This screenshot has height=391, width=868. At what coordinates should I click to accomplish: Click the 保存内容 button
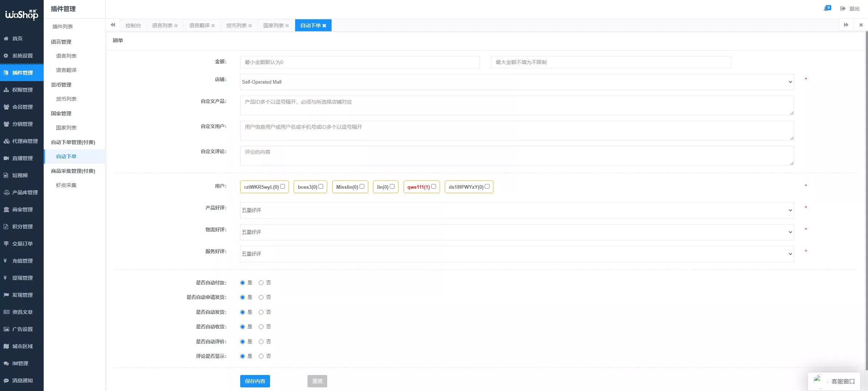click(x=255, y=381)
